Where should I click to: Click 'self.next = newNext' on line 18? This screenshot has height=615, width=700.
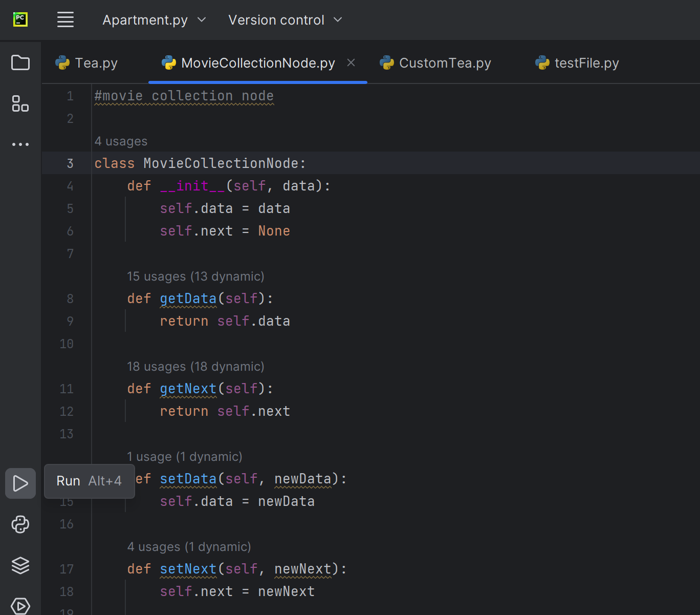237,591
